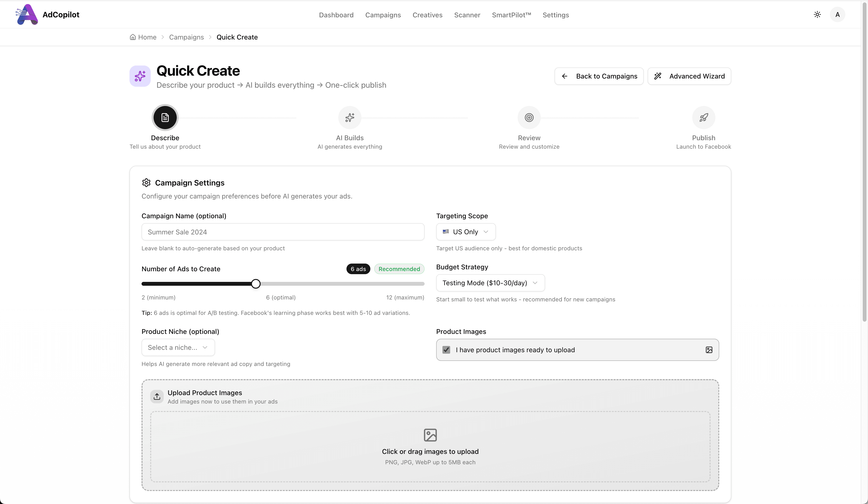The image size is (868, 504).
Task: Uncheck 'I have product images ready' checkbox
Action: tap(446, 350)
